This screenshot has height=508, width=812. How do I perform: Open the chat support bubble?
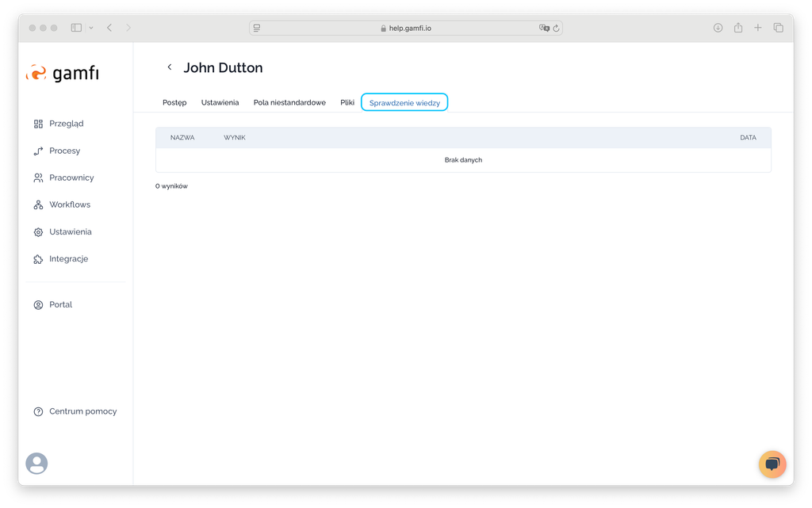[772, 464]
